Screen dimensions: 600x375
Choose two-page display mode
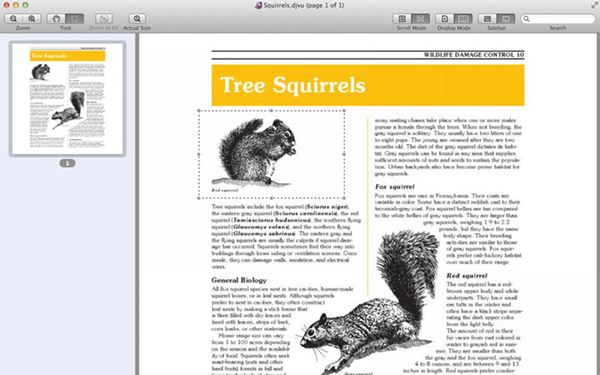tap(463, 18)
